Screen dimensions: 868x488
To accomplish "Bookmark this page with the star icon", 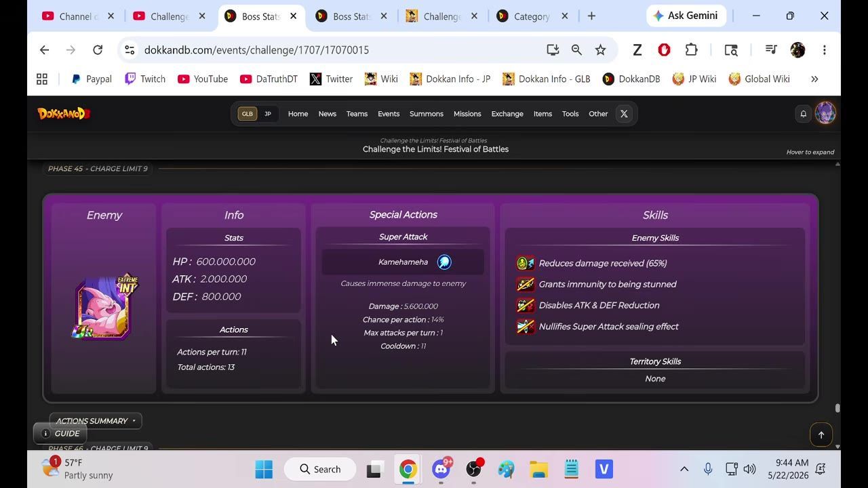I will 600,50.
